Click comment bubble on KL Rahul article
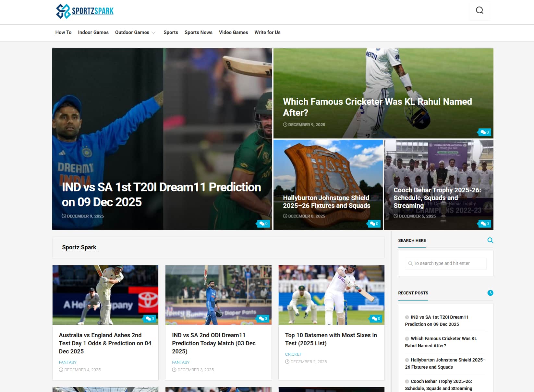 [485, 132]
